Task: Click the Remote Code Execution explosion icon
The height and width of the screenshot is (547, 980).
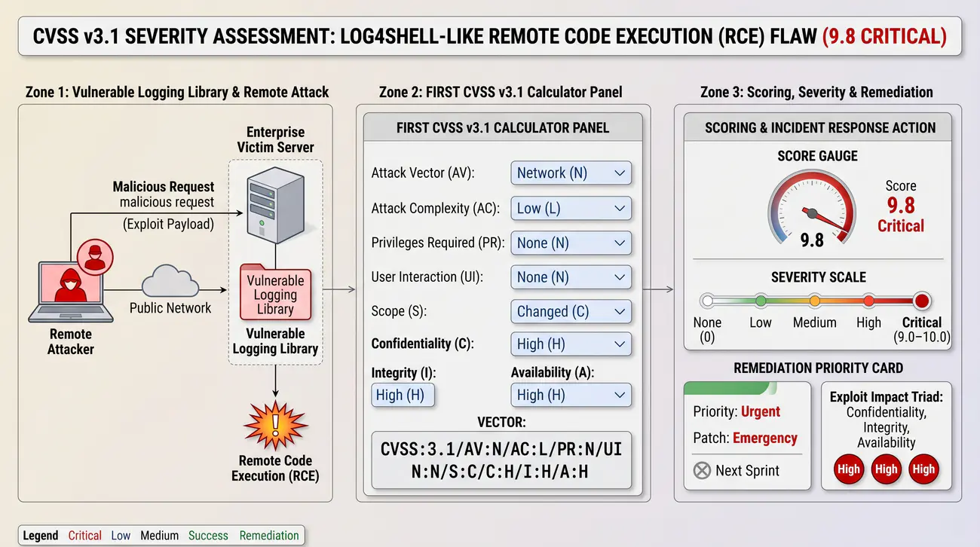Action: click(x=275, y=424)
